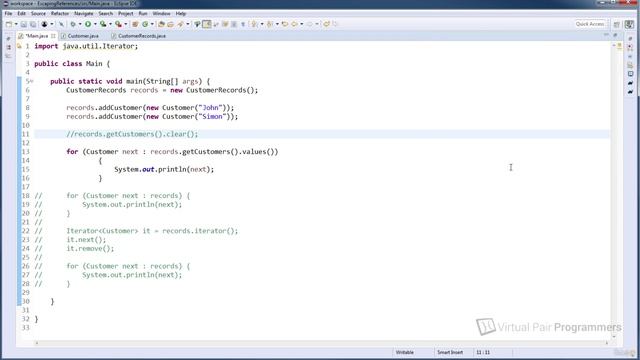Screen dimensions: 640x360
Task: Minimize the editor area
Action: point(606,36)
